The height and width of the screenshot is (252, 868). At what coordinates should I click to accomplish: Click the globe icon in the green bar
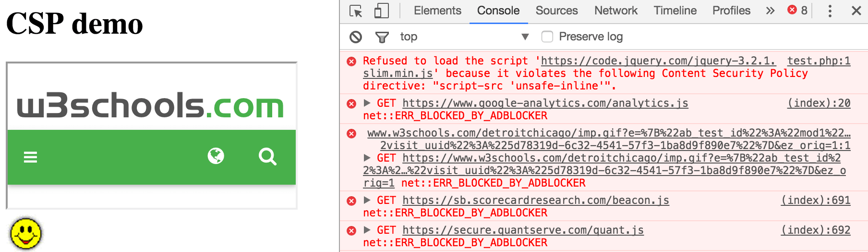coord(216,156)
